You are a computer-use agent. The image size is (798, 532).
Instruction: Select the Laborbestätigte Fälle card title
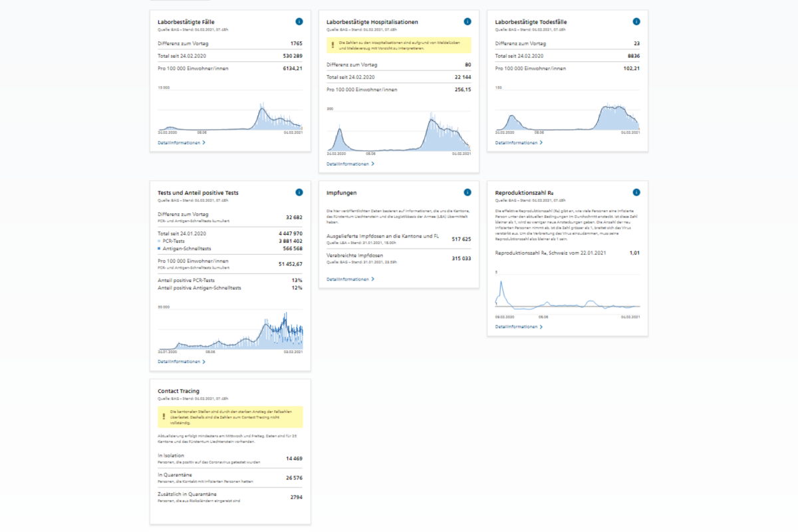click(x=186, y=22)
